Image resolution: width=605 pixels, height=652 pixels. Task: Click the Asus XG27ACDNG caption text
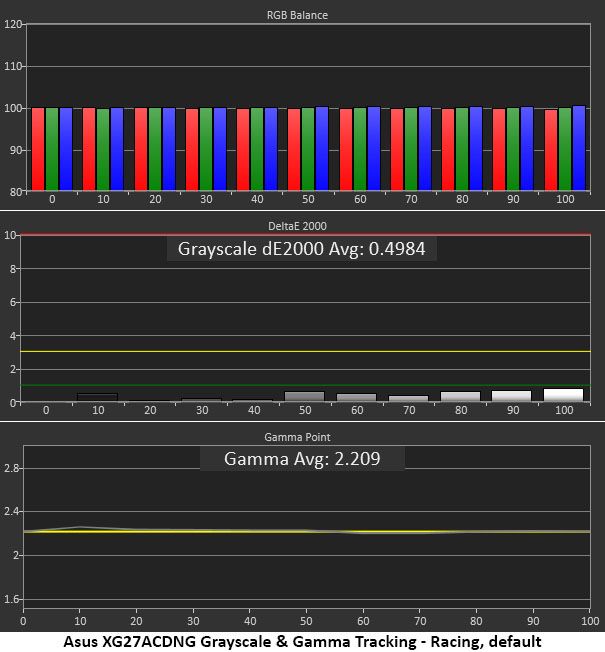302,642
